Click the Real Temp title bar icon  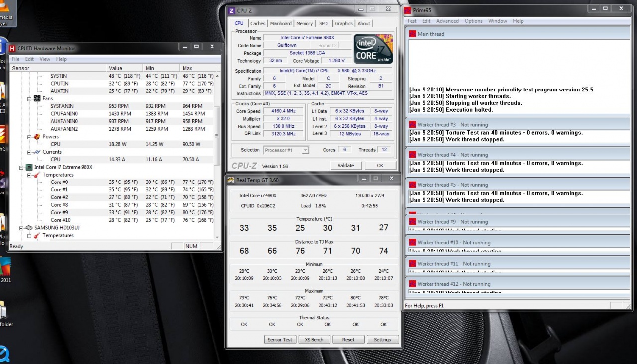(x=231, y=180)
